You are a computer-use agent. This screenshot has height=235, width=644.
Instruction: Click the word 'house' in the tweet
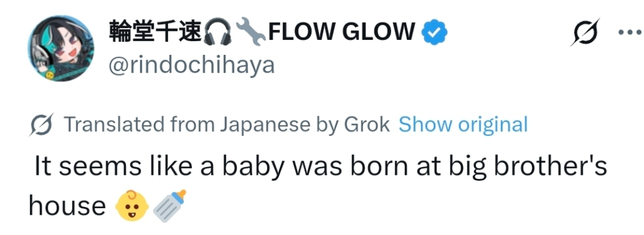click(67, 206)
